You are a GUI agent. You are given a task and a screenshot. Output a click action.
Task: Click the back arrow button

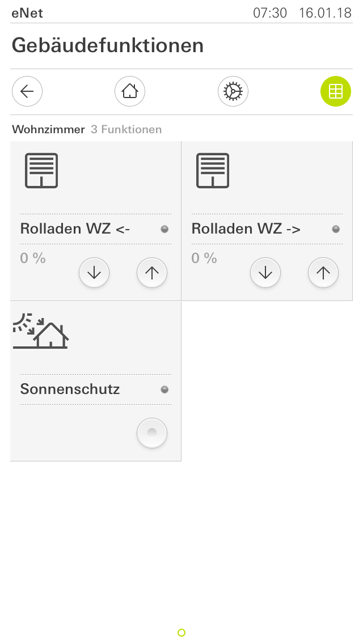tap(27, 91)
